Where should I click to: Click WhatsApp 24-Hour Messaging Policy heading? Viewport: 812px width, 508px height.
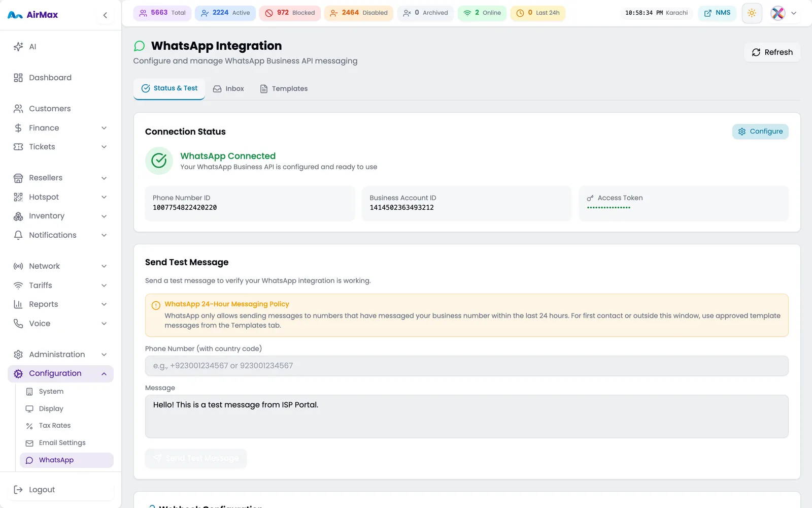point(227,304)
